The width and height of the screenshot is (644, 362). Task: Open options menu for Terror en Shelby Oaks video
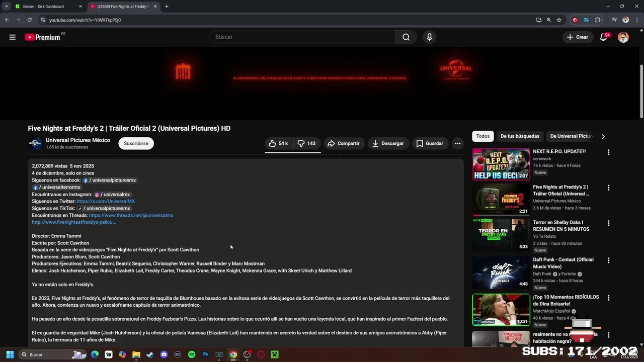[608, 223]
